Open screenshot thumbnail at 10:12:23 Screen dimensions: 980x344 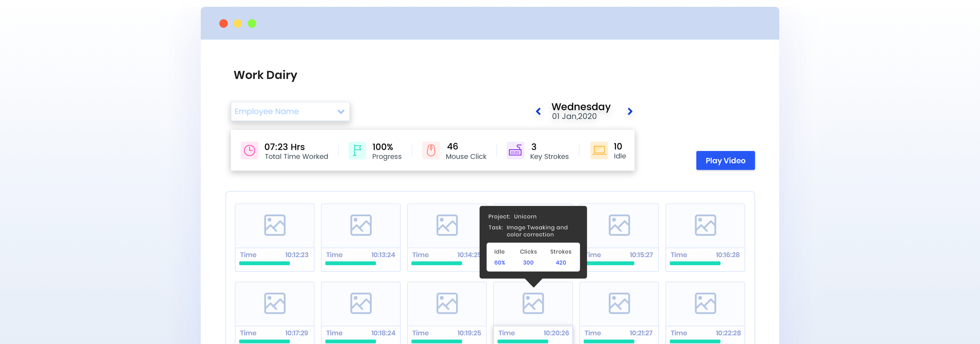275,225
